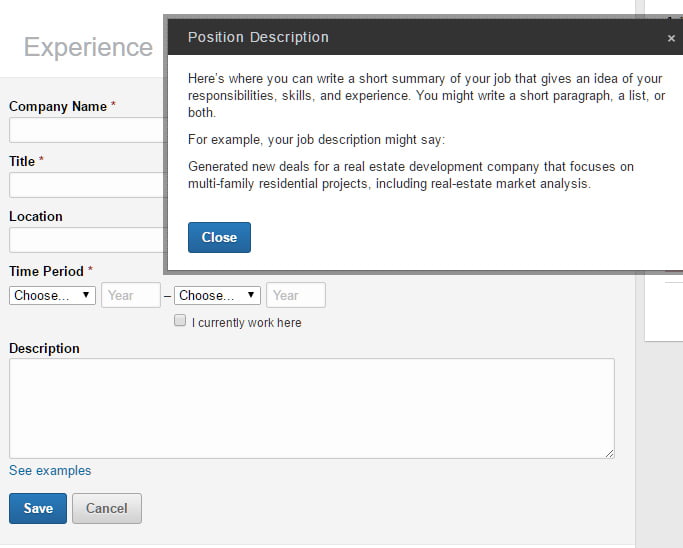Cancel editing the experience form
This screenshot has height=548, width=683.
[x=107, y=508]
